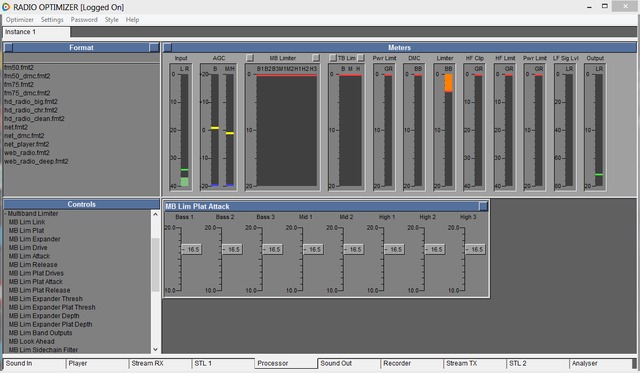Image resolution: width=640 pixels, height=373 pixels.
Task: Select the fm50_dmc.fmt2 format file
Action: (x=27, y=76)
